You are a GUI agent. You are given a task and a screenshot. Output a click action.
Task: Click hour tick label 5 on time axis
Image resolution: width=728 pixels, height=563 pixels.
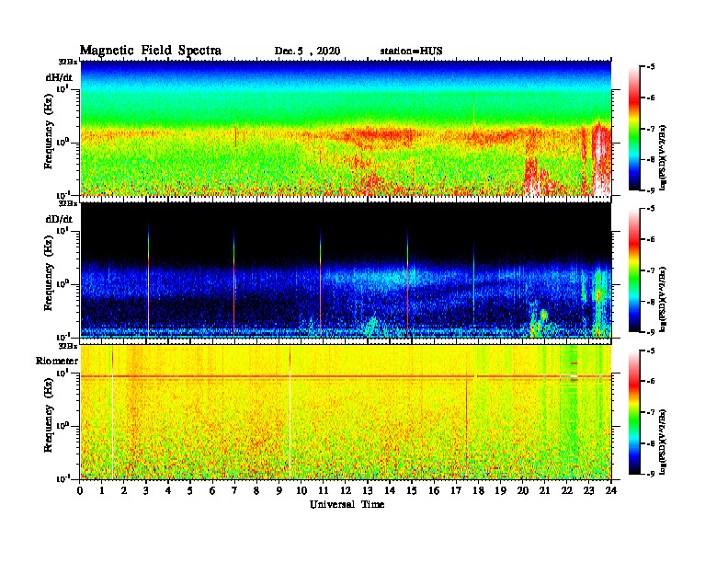coord(190,490)
